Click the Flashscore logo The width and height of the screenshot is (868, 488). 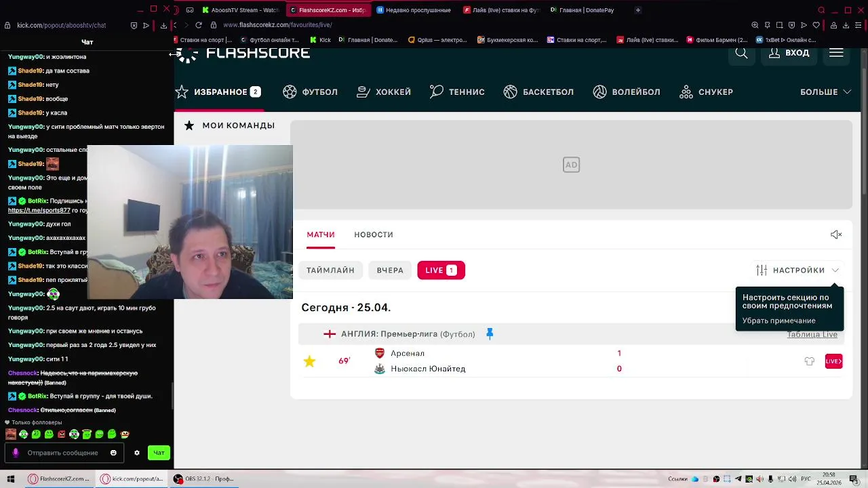[243, 54]
